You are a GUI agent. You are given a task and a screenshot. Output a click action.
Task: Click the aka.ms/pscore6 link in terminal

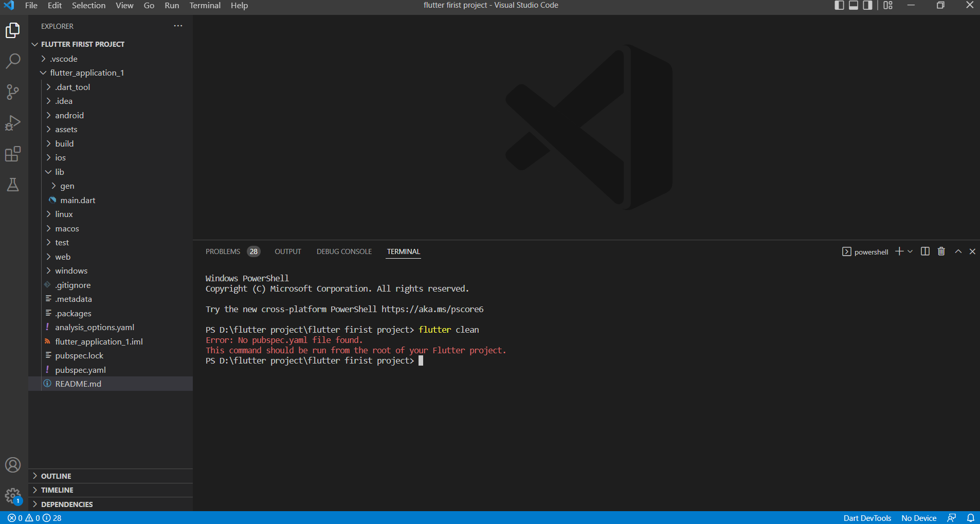coord(432,309)
